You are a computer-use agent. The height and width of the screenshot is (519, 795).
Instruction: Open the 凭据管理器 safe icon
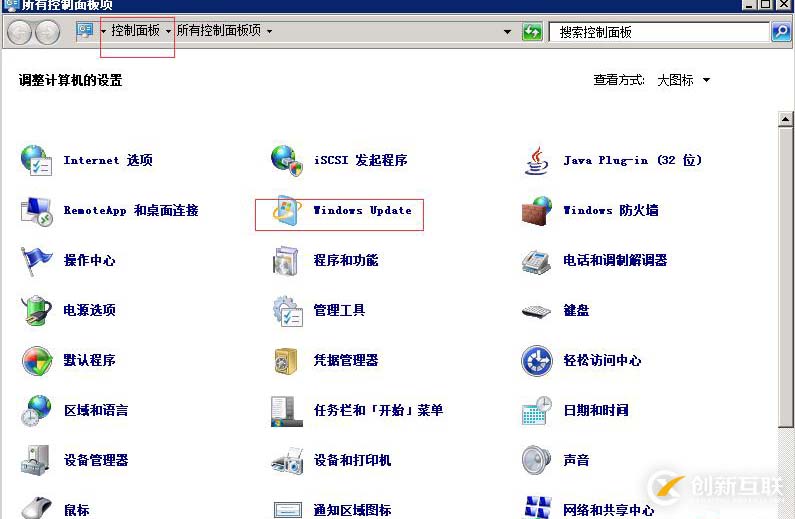point(286,360)
